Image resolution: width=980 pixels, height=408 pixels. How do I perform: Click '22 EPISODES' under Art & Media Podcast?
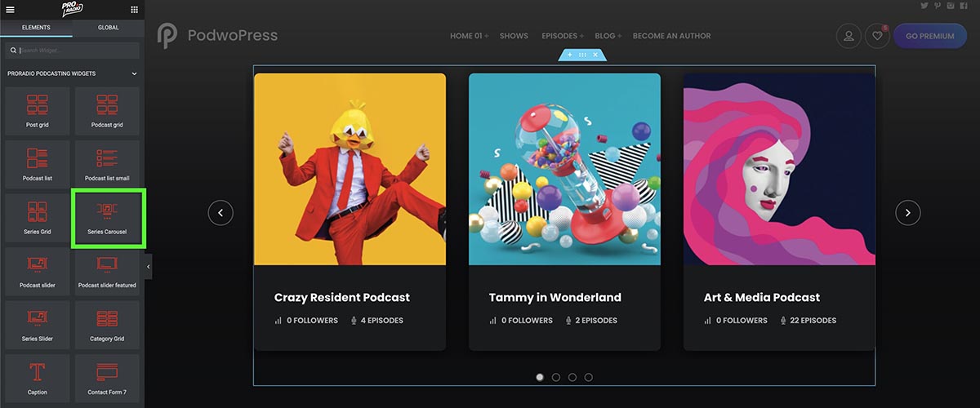coord(808,321)
